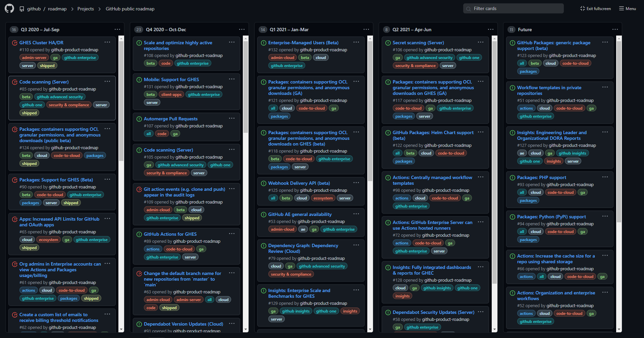The width and height of the screenshot is (644, 338).
Task: Open column menu for Q3 2020 – Jul-Sep
Action: pos(117,30)
